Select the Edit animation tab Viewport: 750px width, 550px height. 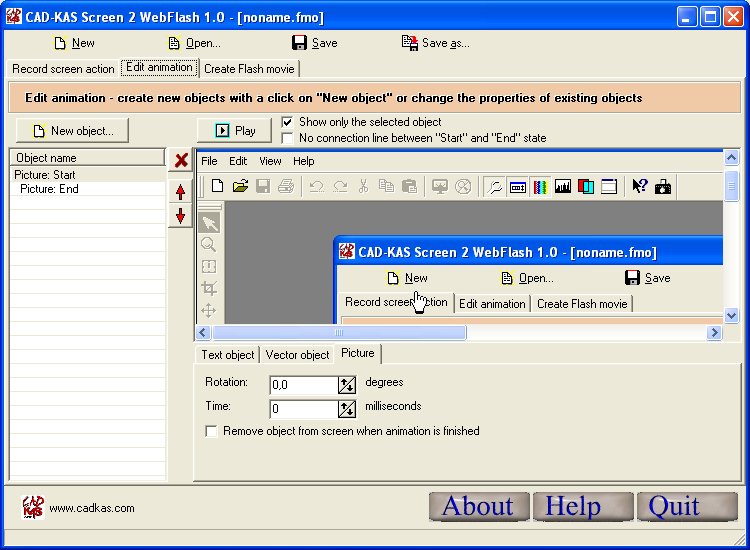pos(159,67)
